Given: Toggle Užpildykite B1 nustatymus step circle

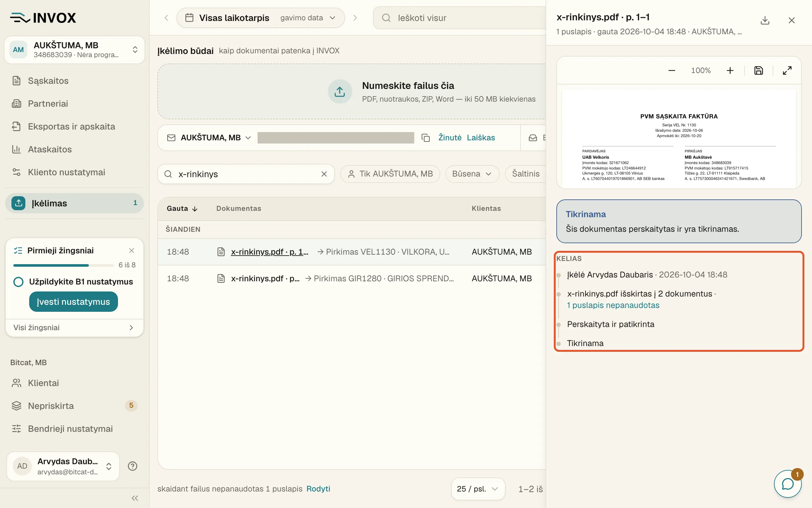Looking at the screenshot, I should [x=18, y=282].
